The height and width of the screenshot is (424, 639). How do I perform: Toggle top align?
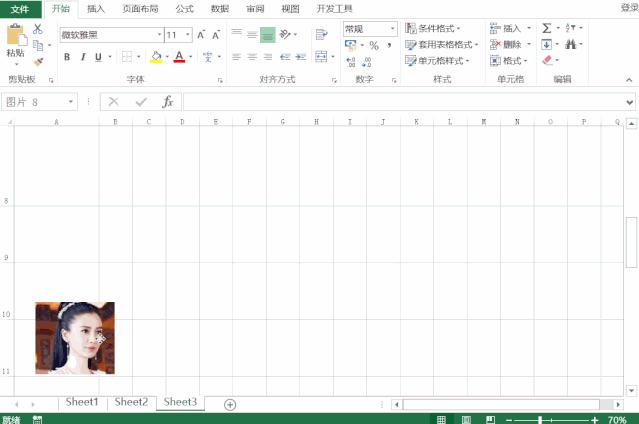click(x=236, y=34)
